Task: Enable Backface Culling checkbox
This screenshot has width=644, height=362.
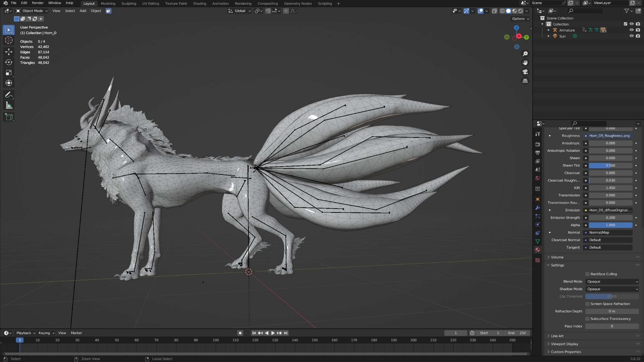Action: [x=588, y=274]
